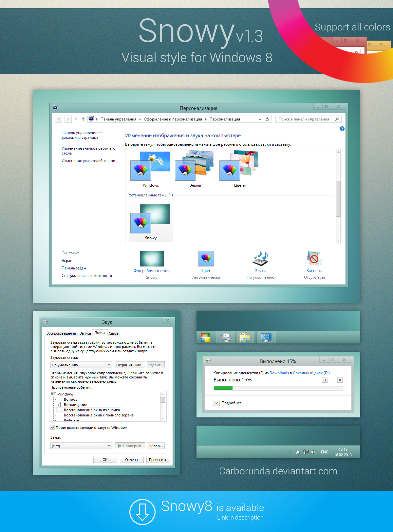Expand address bar history dropdown arrow
This screenshot has width=393, height=532.
click(260, 119)
